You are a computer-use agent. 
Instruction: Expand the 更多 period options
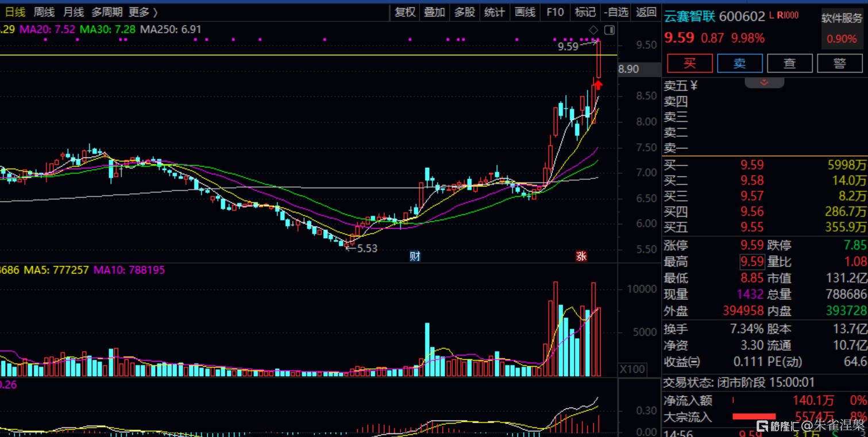coord(143,12)
